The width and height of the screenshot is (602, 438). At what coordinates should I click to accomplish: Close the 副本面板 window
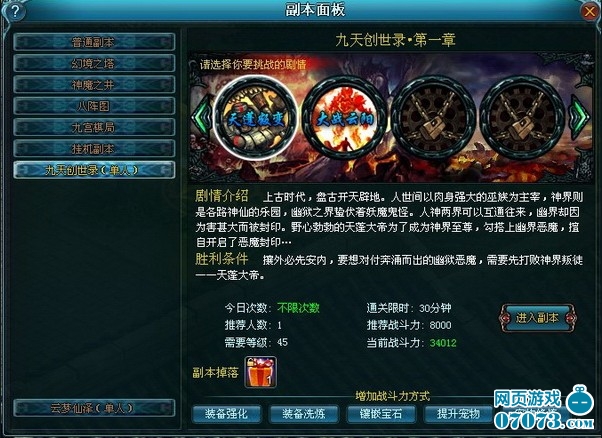pyautogui.click(x=589, y=12)
